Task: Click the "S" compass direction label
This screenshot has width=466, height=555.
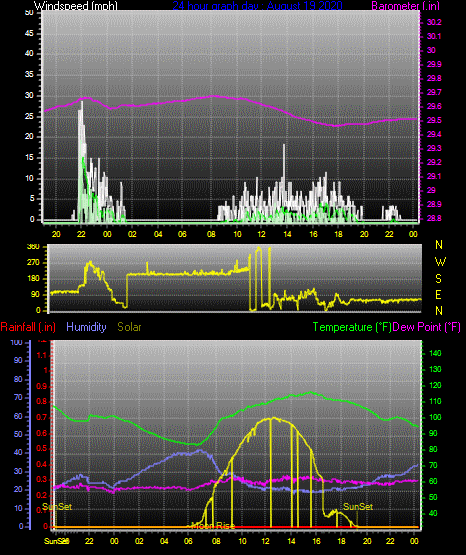Action: pyautogui.click(x=438, y=279)
